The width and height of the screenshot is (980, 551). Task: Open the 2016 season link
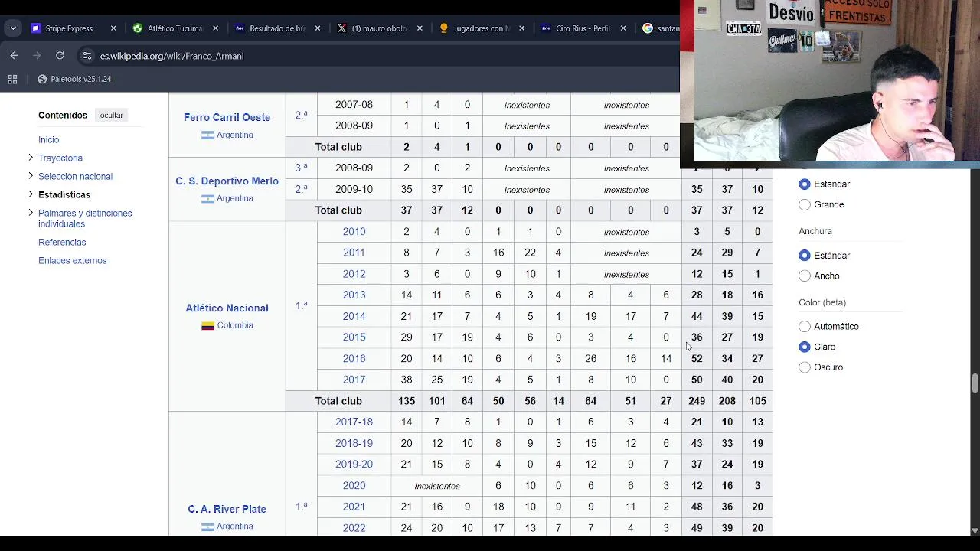(354, 358)
